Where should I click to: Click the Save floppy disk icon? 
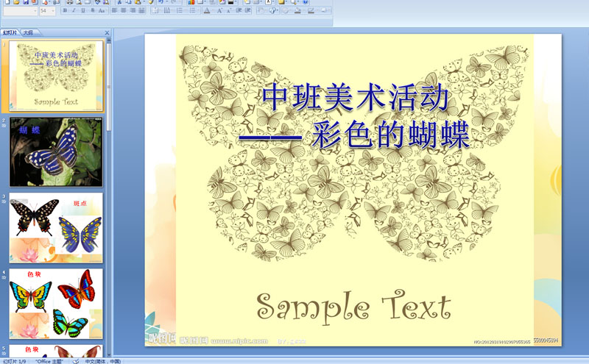(26, 1)
